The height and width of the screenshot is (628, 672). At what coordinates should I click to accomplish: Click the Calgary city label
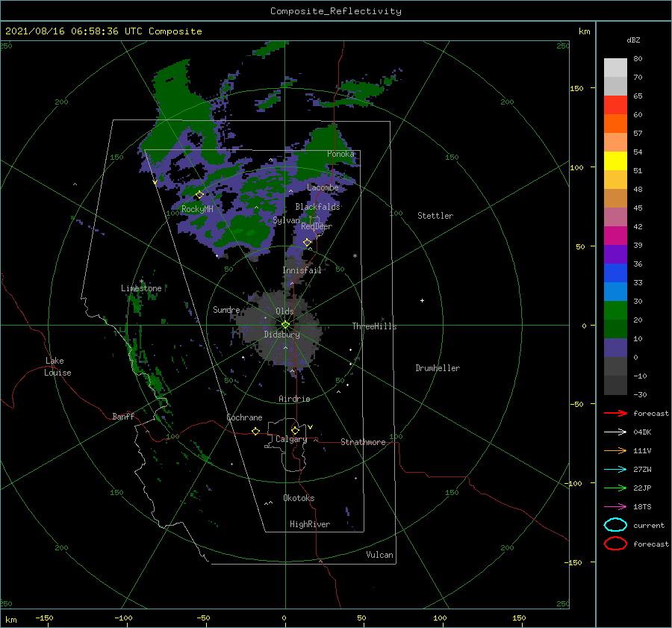pyautogui.click(x=291, y=439)
